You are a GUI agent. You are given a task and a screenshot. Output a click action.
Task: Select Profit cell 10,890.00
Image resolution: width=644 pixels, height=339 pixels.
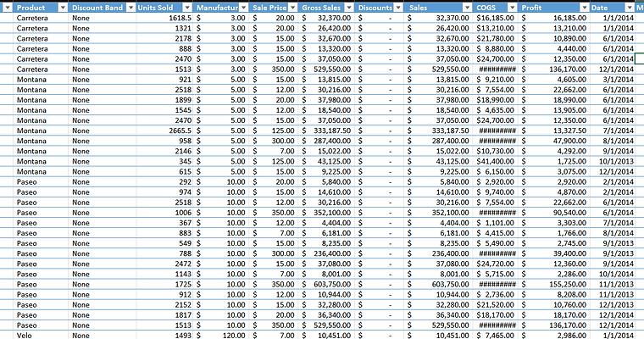point(553,39)
